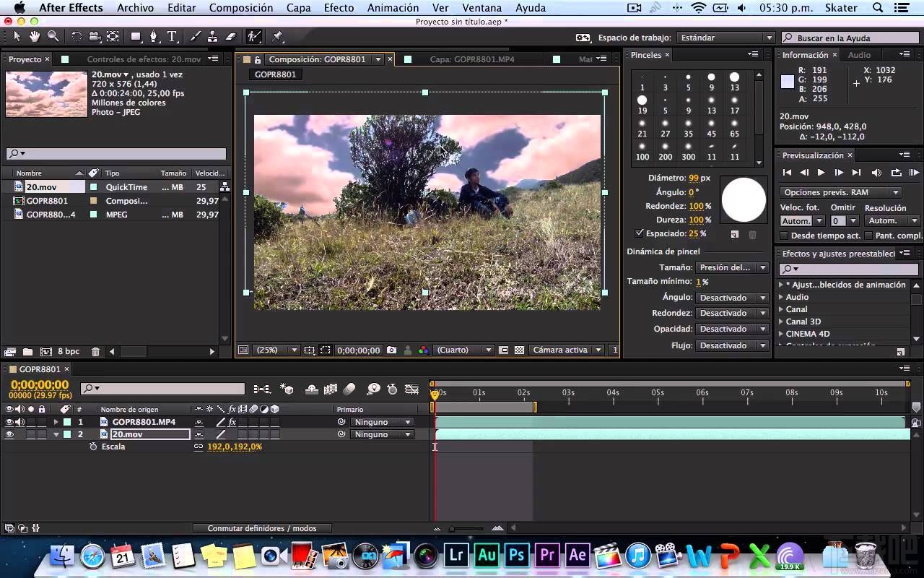Choose the horizontal Type tool
This screenshot has height=578, width=924.
172,36
